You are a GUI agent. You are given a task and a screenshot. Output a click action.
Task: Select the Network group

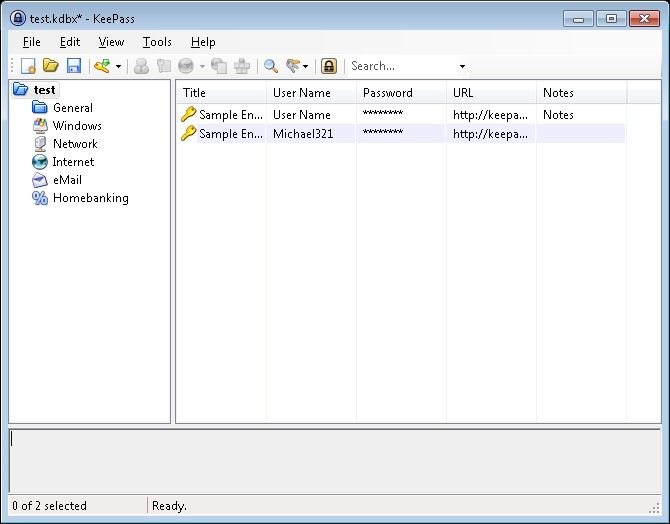click(x=75, y=144)
